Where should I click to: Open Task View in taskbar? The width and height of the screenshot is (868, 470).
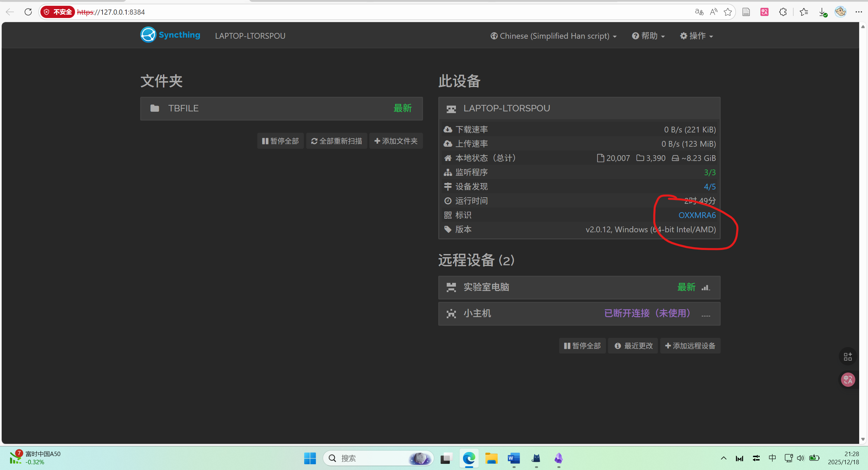click(x=446, y=458)
